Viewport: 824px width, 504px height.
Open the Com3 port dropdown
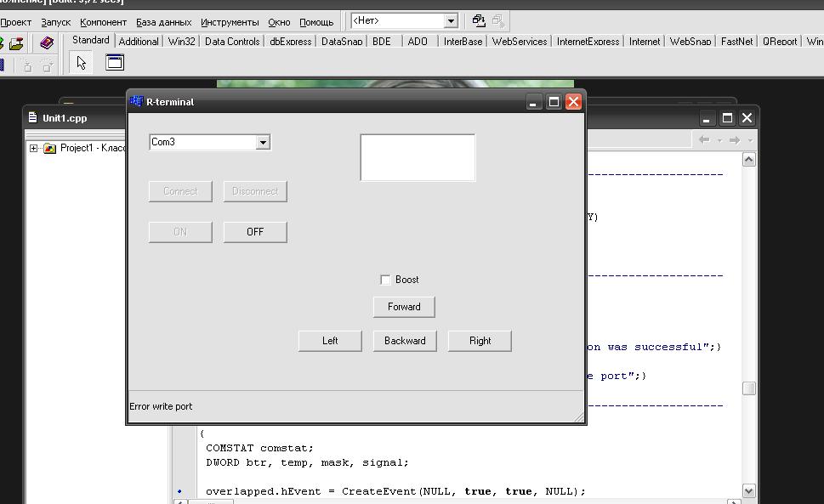coord(263,143)
